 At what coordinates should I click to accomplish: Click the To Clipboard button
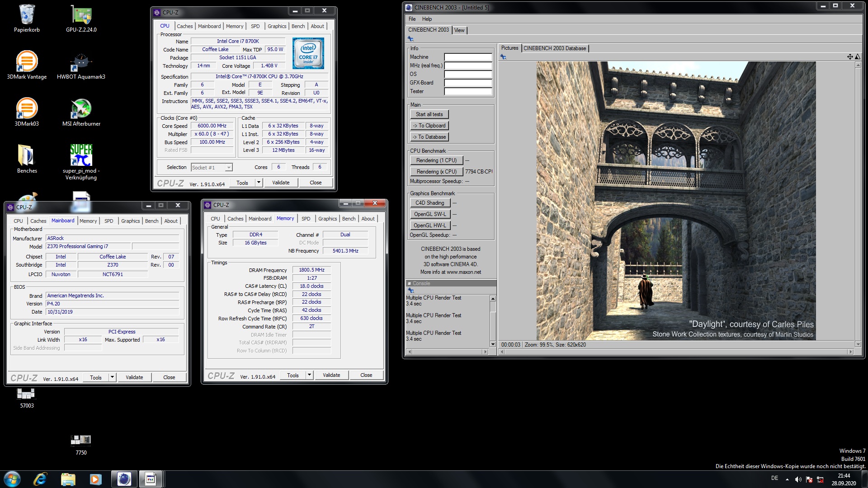[429, 126]
